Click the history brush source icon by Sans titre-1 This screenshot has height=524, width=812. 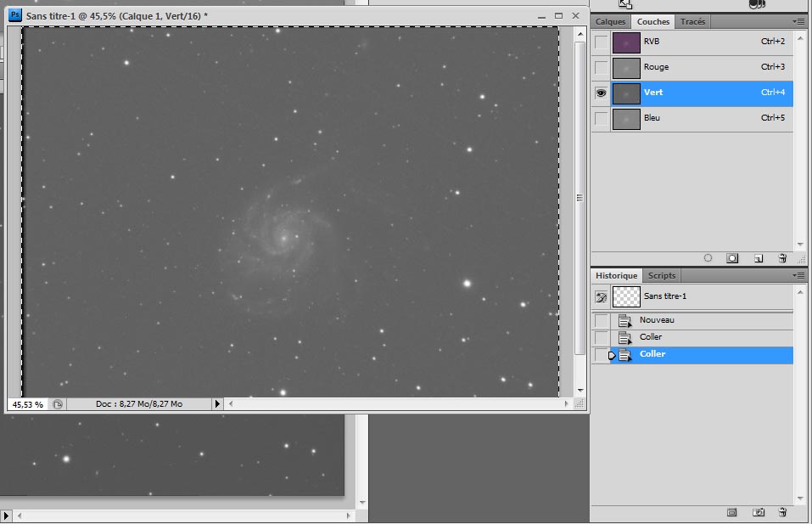602,296
